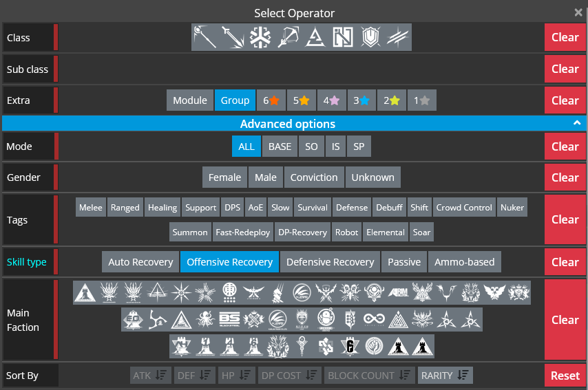Screen dimensions: 588x390
Task: Sort operators by DEF
Action: pos(195,376)
